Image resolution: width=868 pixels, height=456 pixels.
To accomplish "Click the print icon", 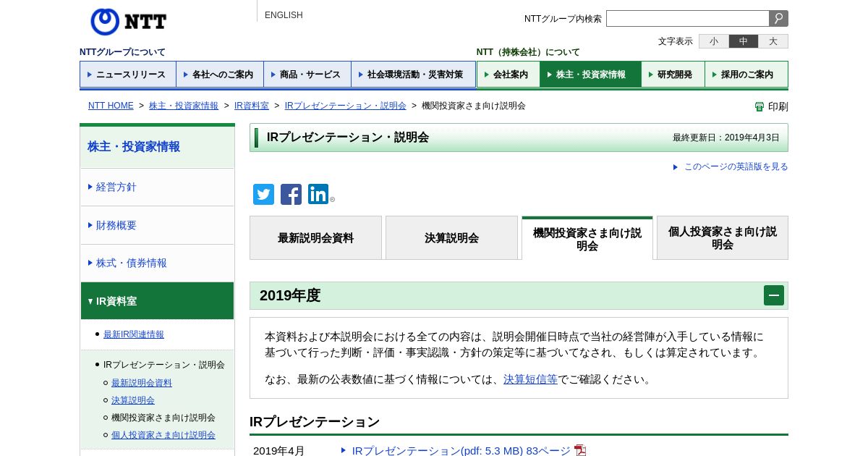I will point(759,106).
